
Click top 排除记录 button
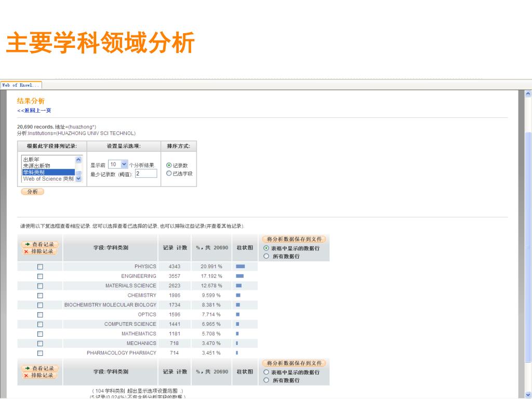(39, 251)
